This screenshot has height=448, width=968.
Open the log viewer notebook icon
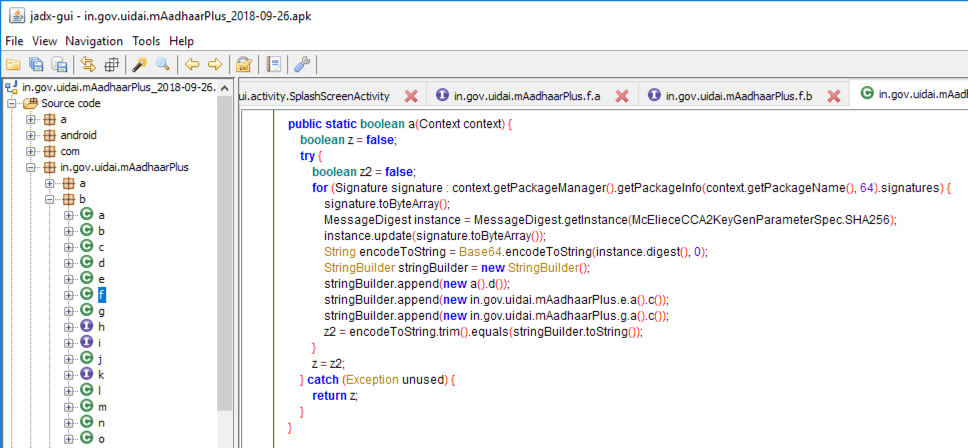tap(273, 65)
